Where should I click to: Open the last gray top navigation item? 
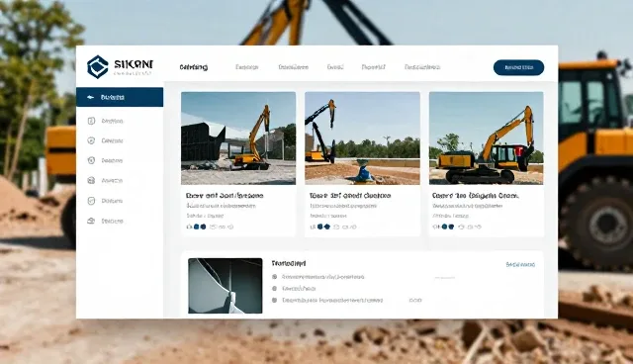point(422,67)
